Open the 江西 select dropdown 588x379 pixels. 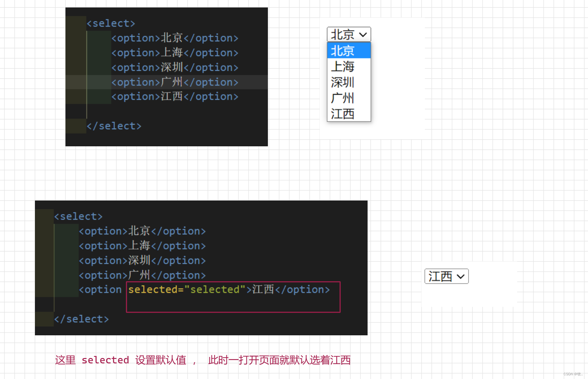pyautogui.click(x=446, y=276)
